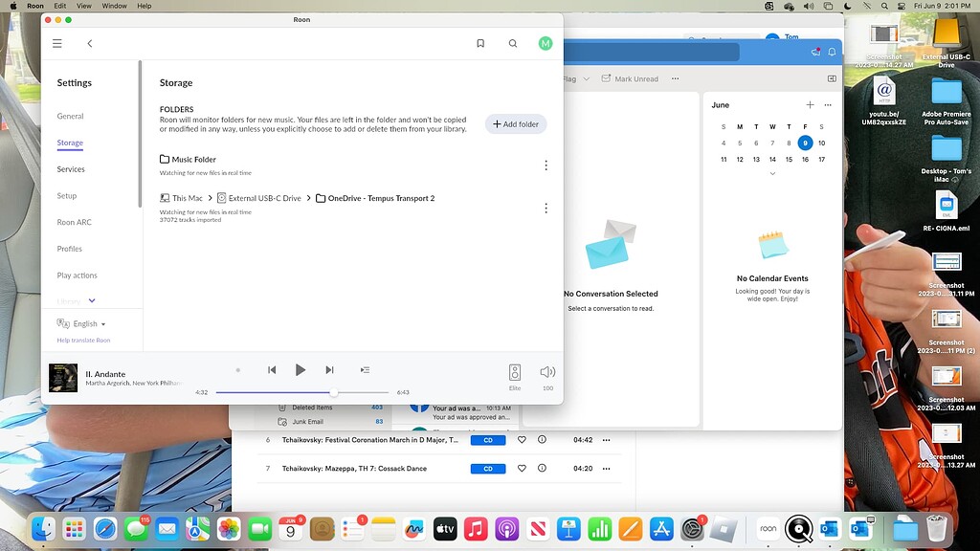The height and width of the screenshot is (551, 980).
Task: Open the profile avatar in Roon's top bar
Action: pos(545,43)
